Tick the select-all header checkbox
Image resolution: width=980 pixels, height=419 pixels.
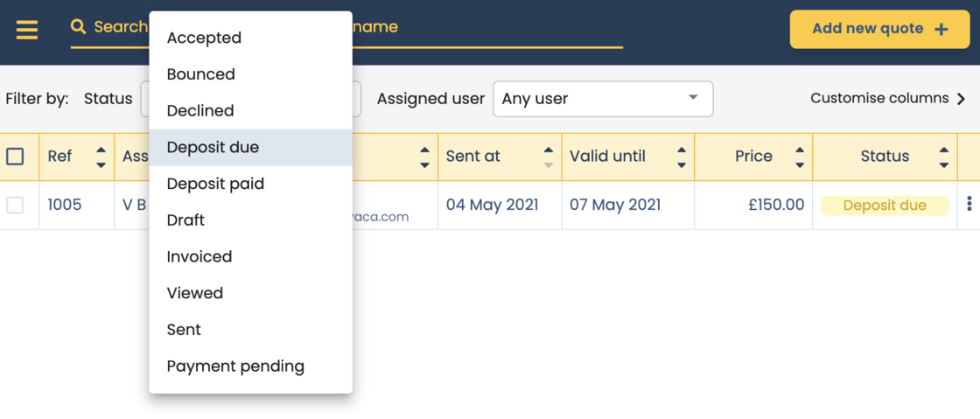15,157
